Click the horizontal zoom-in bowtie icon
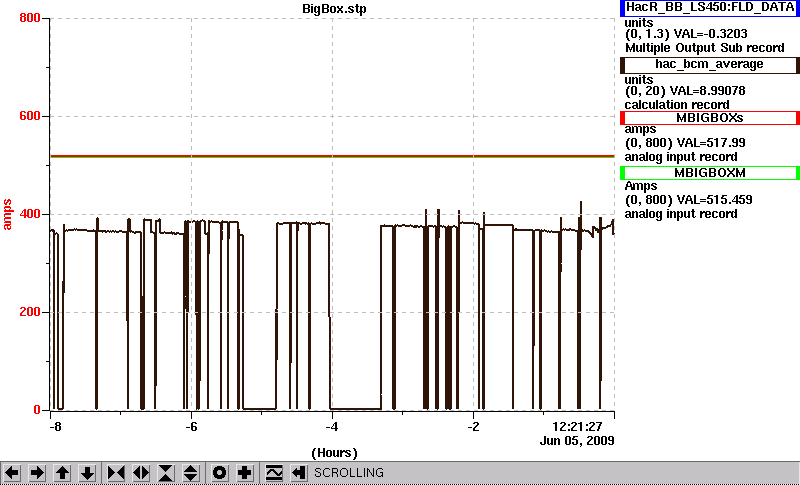Screen dimensions: 800x485 point(116,473)
